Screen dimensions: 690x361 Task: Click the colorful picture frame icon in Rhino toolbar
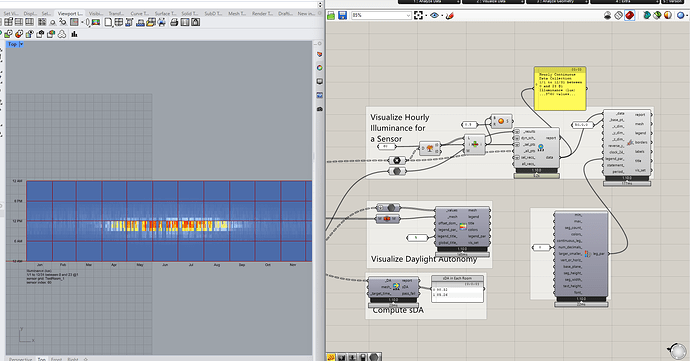pyautogui.click(x=95, y=22)
